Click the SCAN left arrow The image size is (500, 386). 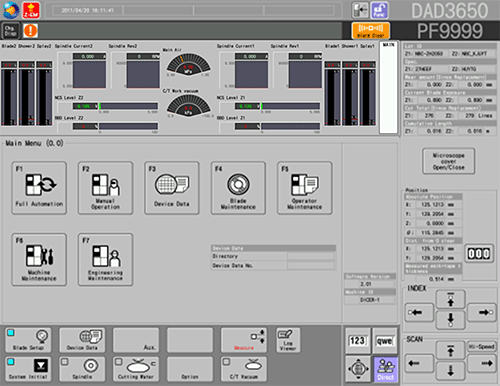click(419, 363)
